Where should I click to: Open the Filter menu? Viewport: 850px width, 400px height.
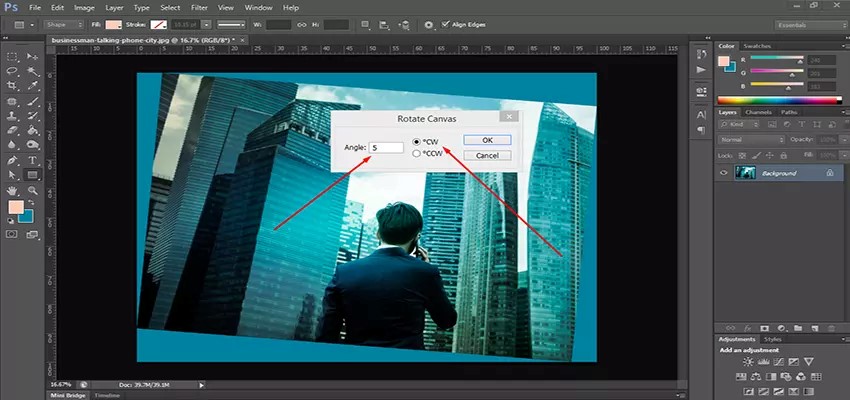click(x=199, y=7)
